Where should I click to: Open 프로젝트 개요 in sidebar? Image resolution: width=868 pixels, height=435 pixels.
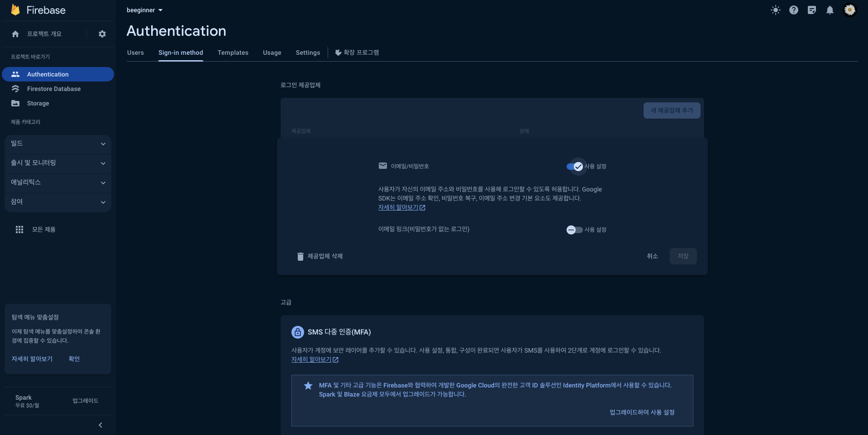[44, 34]
